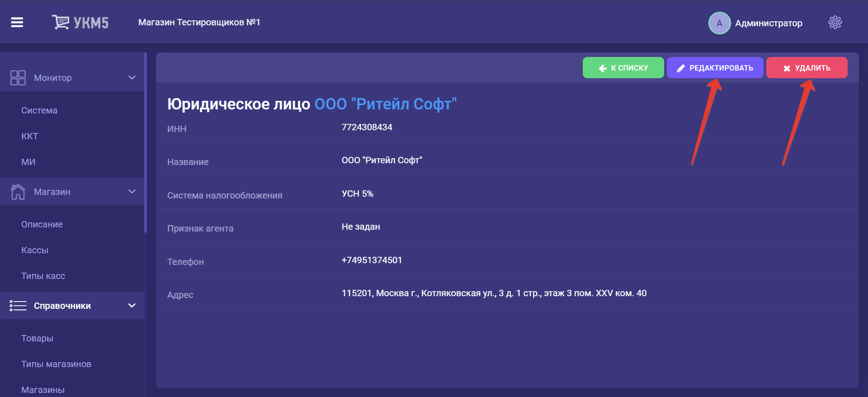The height and width of the screenshot is (397, 868).
Task: Click the УКМ5 shopping cart logo
Action: tap(80, 22)
